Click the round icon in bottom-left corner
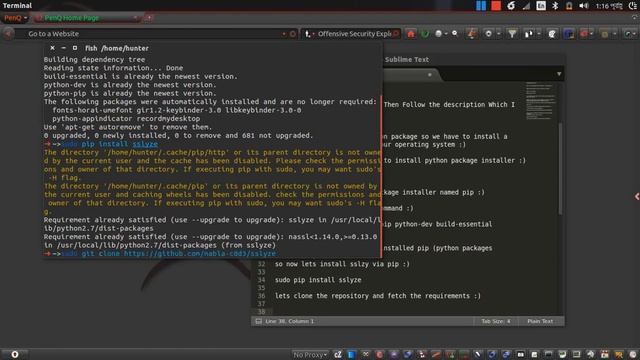The image size is (640, 360). [15, 354]
